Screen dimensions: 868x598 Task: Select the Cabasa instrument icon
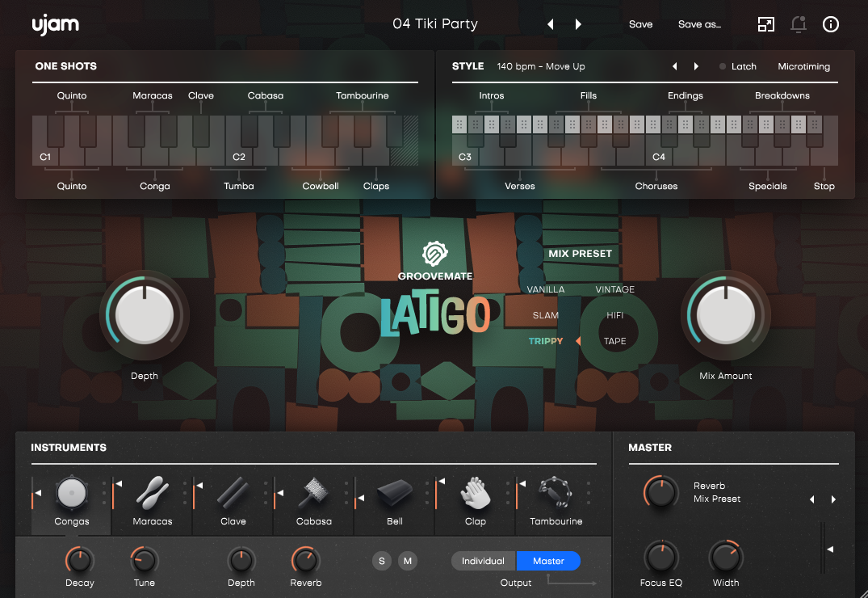[313, 491]
